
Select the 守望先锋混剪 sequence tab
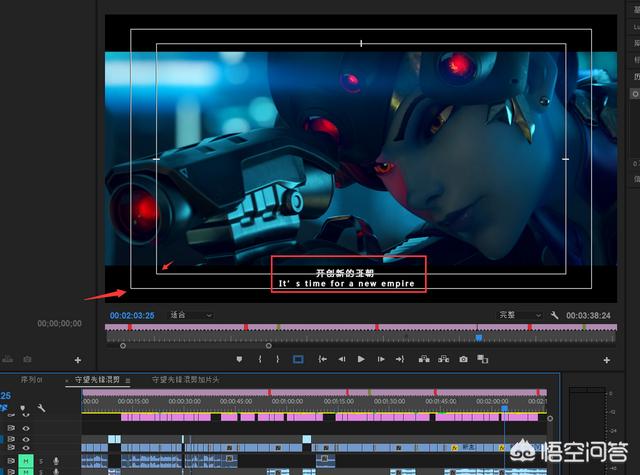point(97,380)
